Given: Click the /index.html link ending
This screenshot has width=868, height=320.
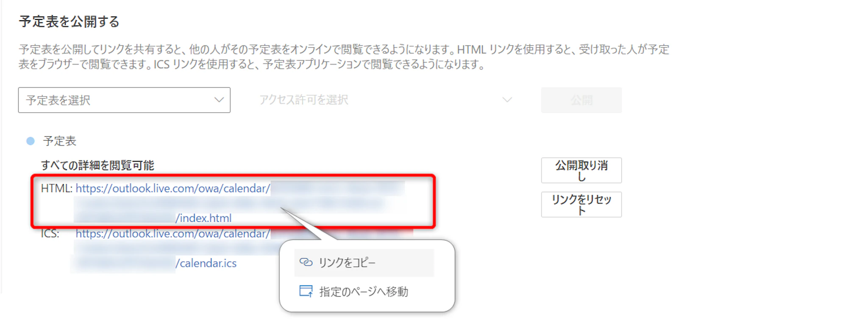Looking at the screenshot, I should pos(203,218).
